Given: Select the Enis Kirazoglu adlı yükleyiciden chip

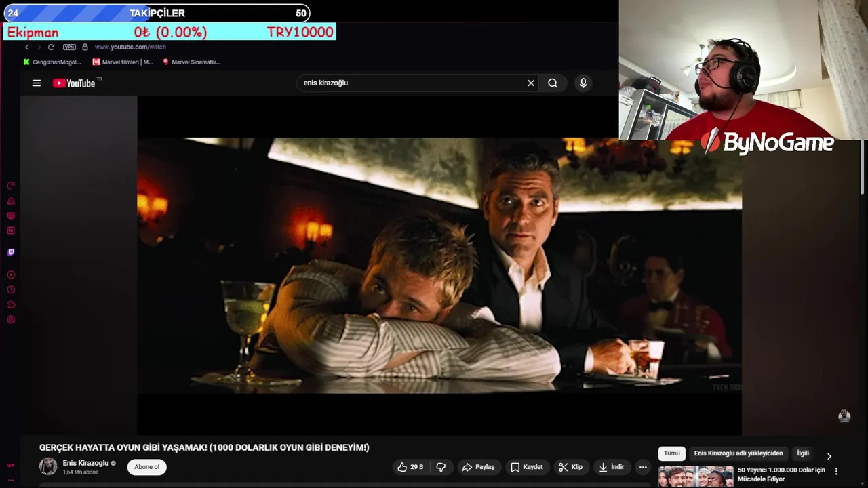Looking at the screenshot, I should pos(738,453).
